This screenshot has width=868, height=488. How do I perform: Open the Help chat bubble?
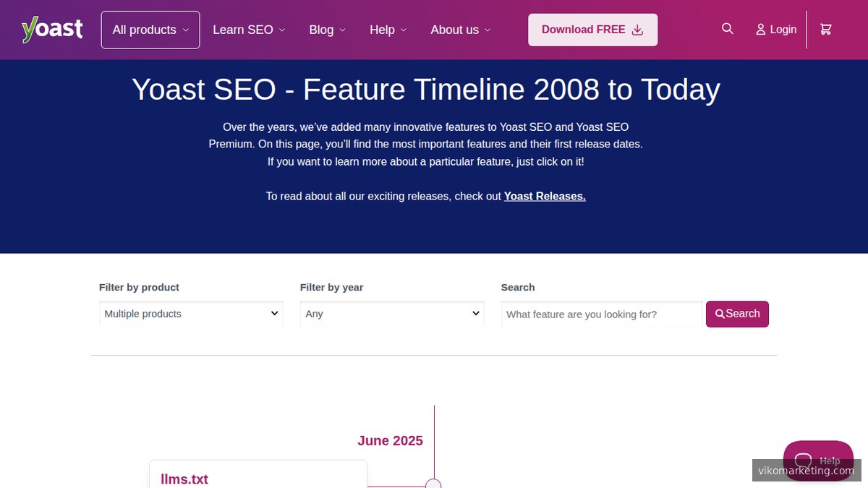coord(818,461)
